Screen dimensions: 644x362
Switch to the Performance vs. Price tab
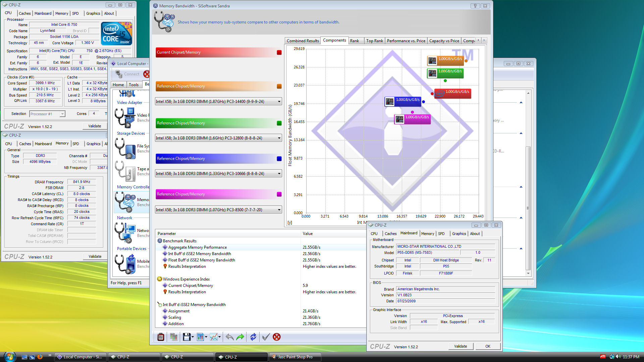click(406, 41)
